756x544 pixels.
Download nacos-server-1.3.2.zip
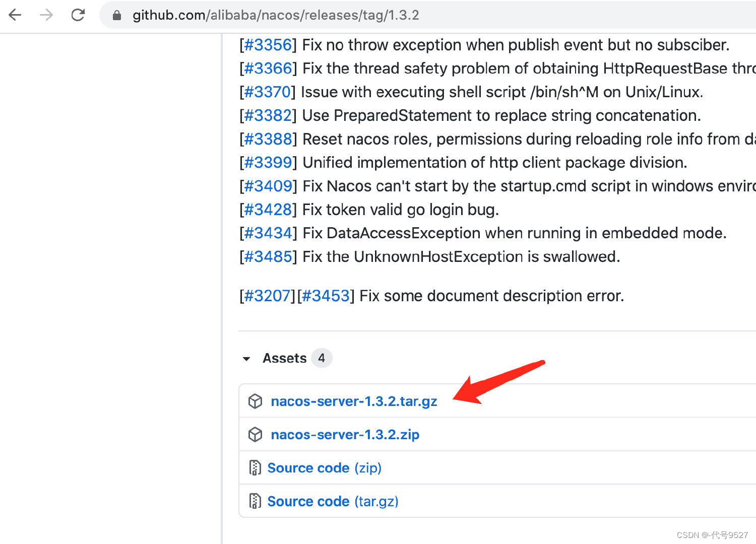click(x=345, y=435)
